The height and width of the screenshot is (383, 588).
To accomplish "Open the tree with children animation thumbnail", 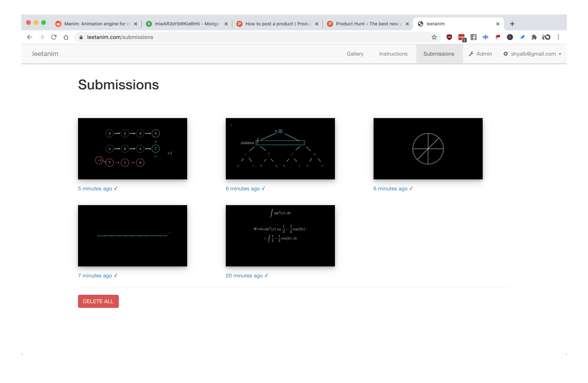I will pos(280,149).
